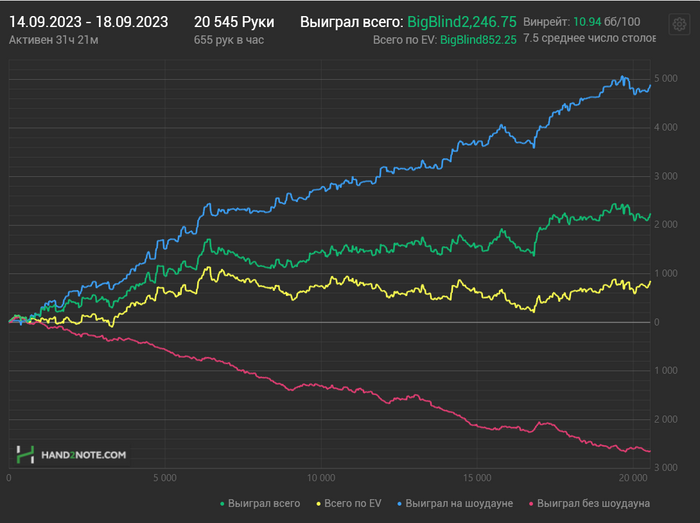Toggle the 'Выиграл всего' legend series
This screenshot has height=523, width=700.
click(260, 503)
